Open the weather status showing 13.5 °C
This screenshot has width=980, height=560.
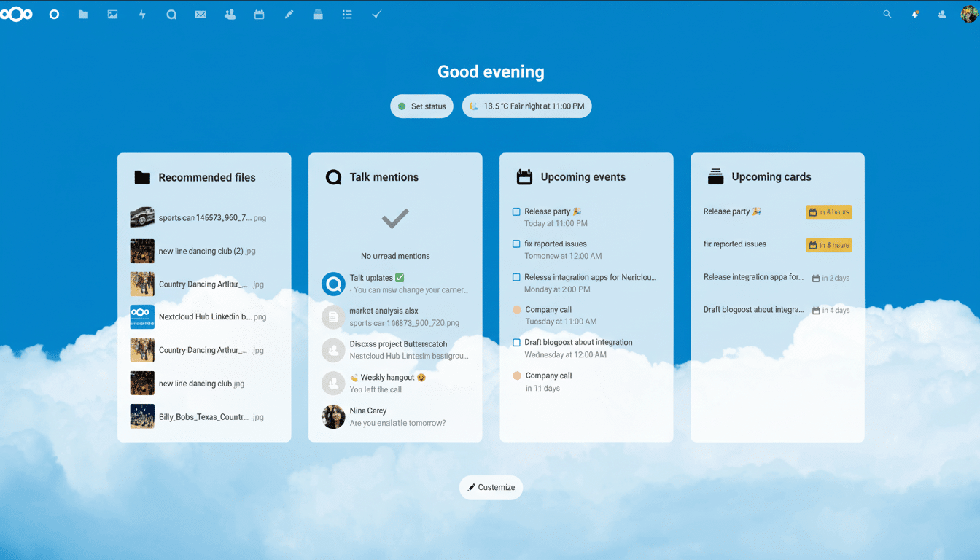click(x=526, y=106)
